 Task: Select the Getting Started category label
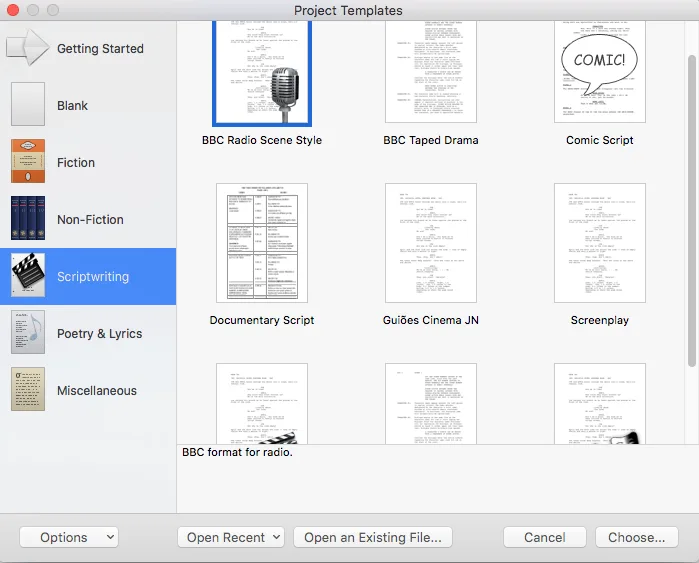point(100,49)
